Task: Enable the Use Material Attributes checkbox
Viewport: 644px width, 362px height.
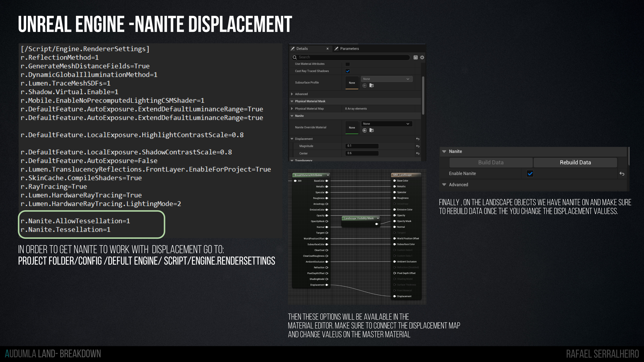Action: [347, 64]
